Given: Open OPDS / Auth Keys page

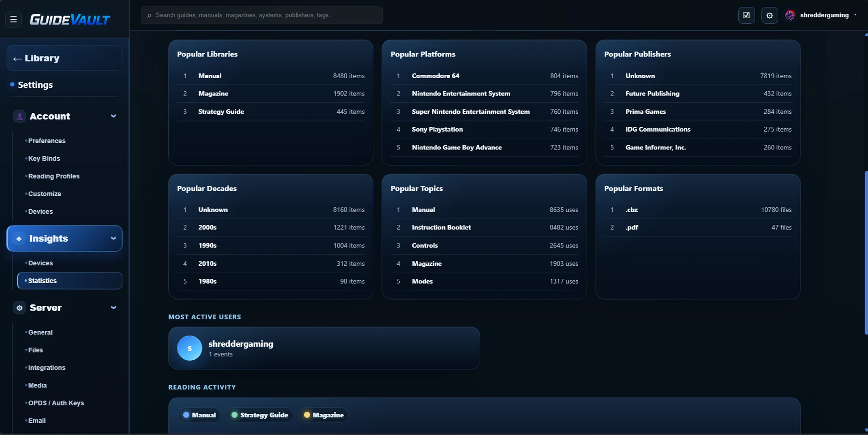Looking at the screenshot, I should (56, 403).
